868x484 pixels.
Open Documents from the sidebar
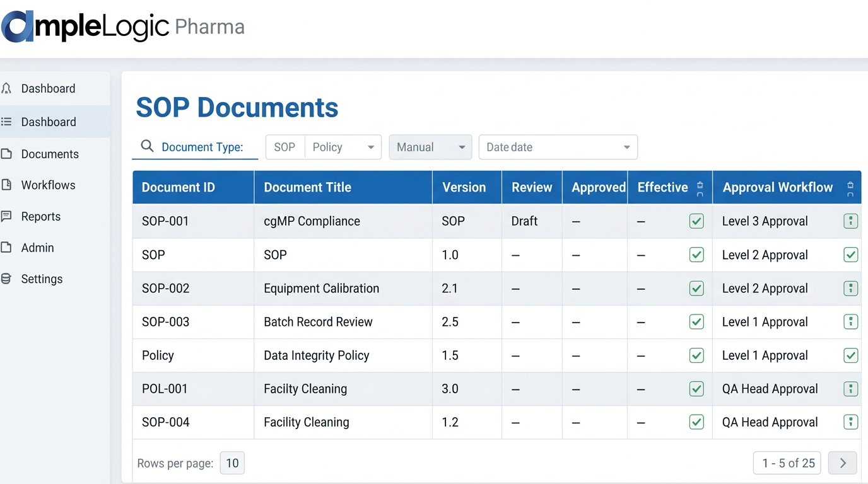[x=49, y=154]
